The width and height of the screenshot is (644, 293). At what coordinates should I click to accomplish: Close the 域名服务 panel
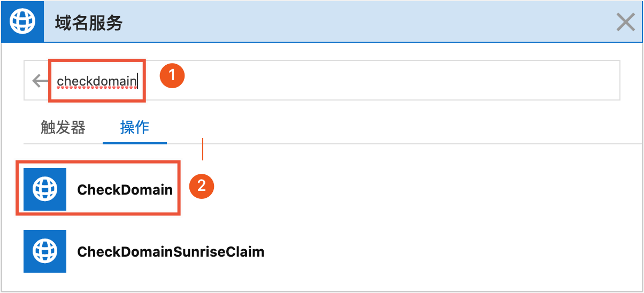[x=625, y=23]
